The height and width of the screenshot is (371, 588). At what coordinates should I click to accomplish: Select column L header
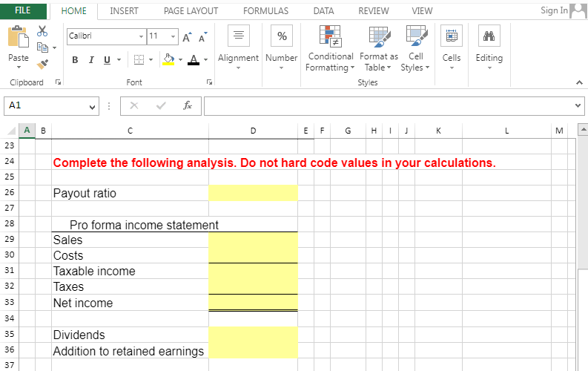click(x=506, y=131)
